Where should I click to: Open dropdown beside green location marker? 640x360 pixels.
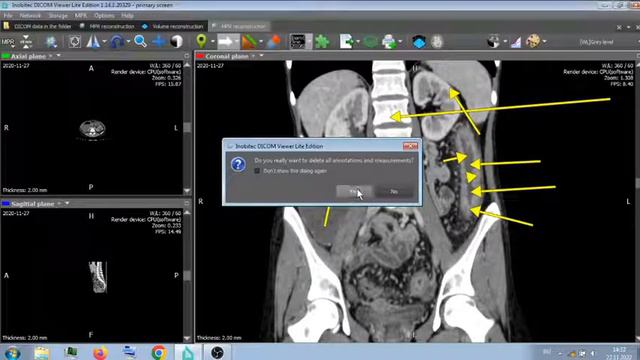(212, 42)
